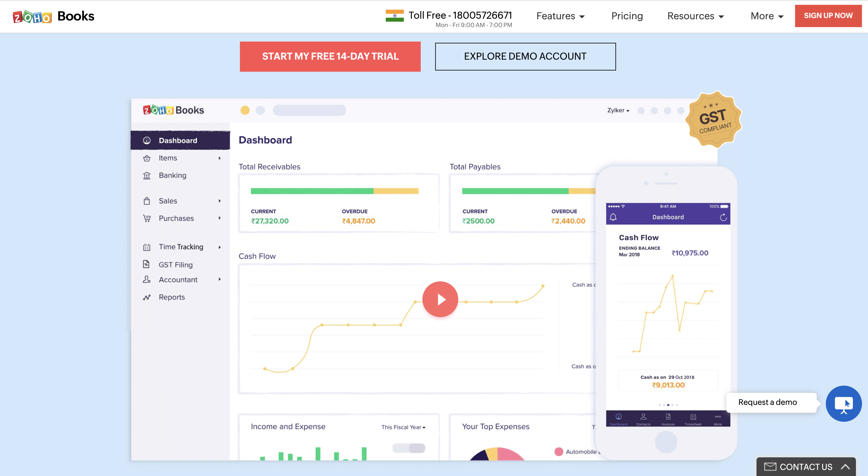Click the Contact Us text
The height and width of the screenshot is (476, 868).
point(806,467)
